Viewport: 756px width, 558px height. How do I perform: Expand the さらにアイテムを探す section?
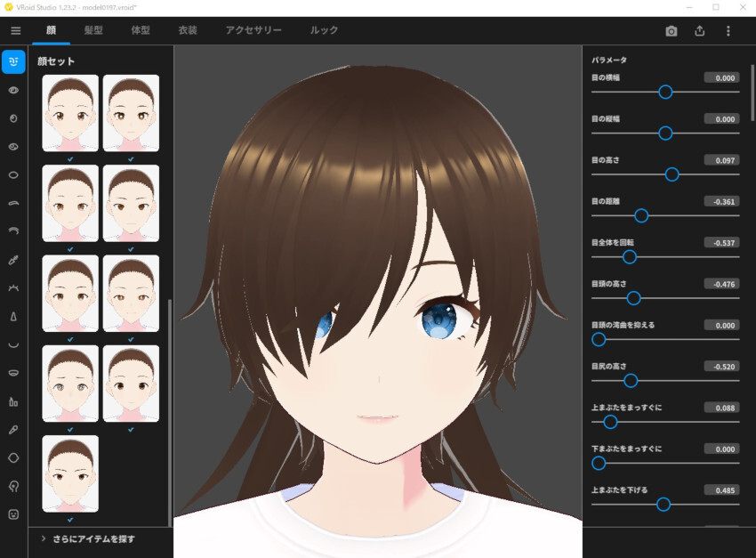coord(43,538)
